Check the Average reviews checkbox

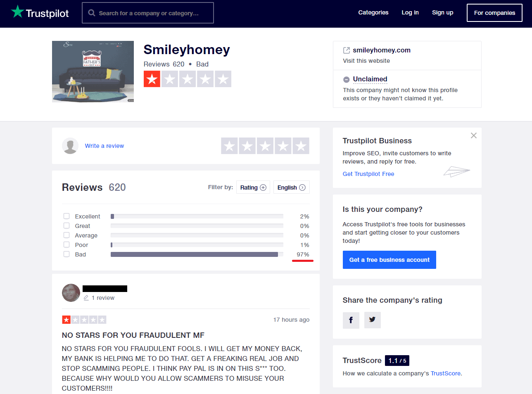66,235
